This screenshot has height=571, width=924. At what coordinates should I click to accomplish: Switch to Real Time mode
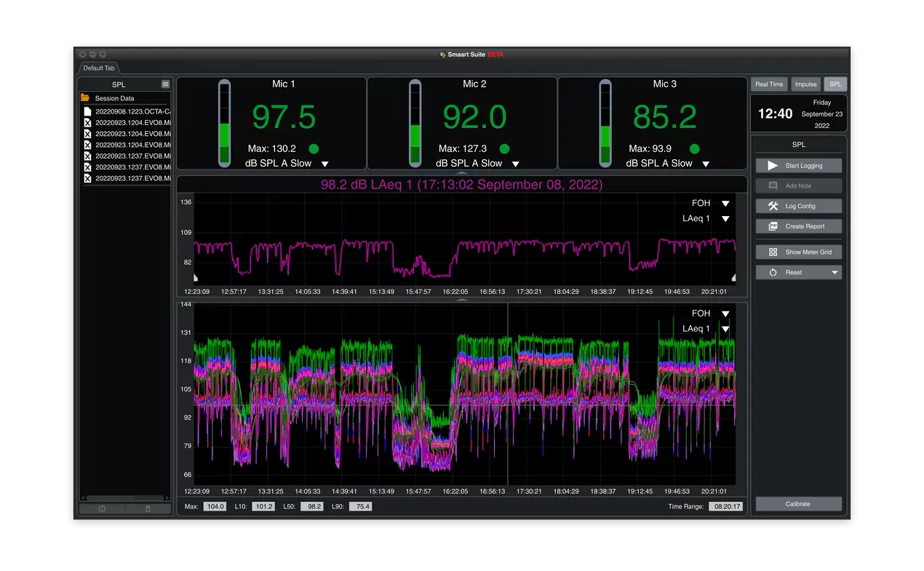(769, 84)
